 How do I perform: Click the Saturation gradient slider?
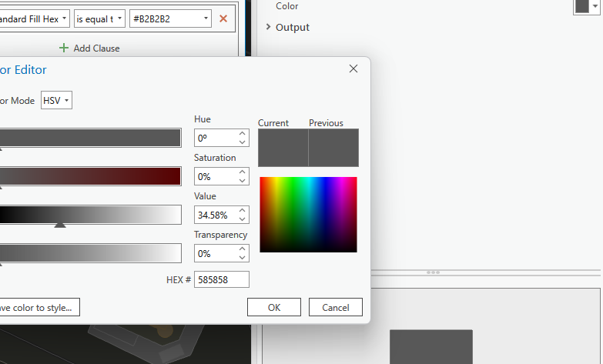[x=90, y=176]
